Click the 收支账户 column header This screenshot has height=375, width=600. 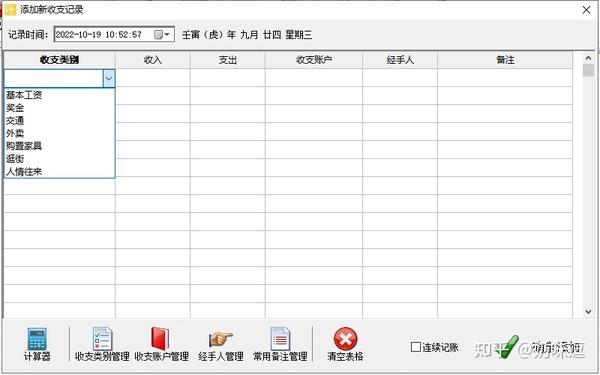coord(314,60)
